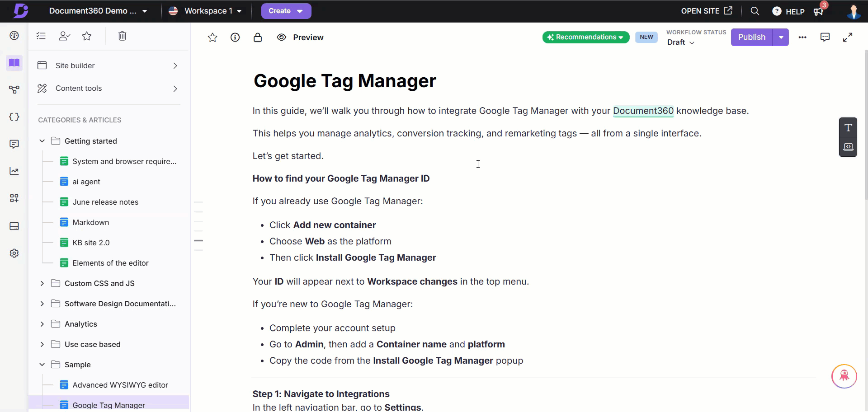Open the user profile avatar
Image resolution: width=868 pixels, height=412 pixels.
(x=853, y=11)
